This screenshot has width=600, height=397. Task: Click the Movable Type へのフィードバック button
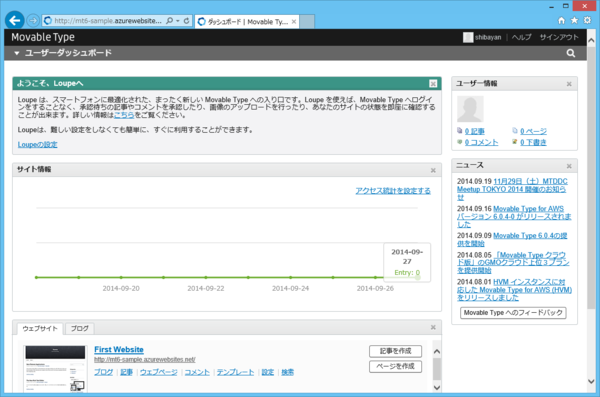(513, 313)
